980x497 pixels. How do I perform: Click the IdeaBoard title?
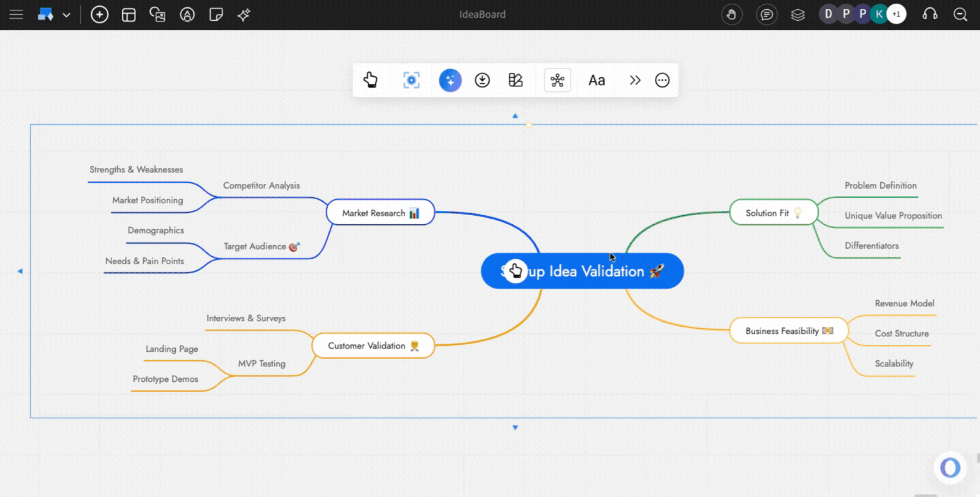[x=483, y=14]
